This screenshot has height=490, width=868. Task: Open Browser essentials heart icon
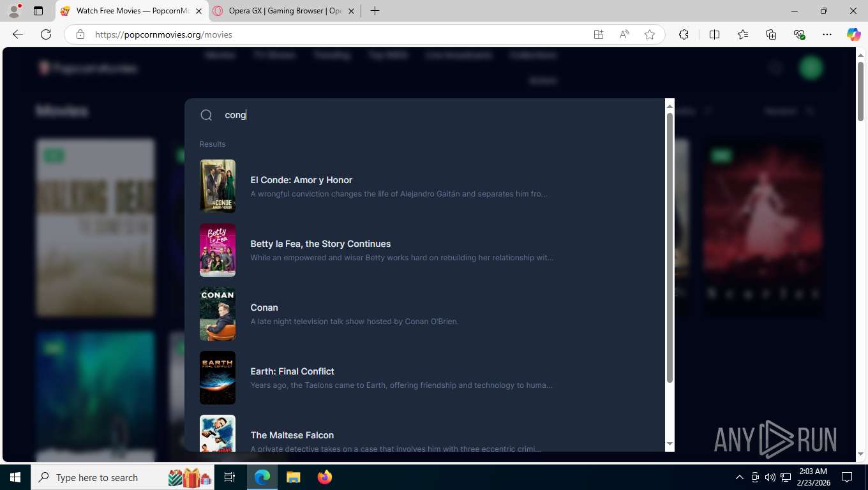(799, 34)
